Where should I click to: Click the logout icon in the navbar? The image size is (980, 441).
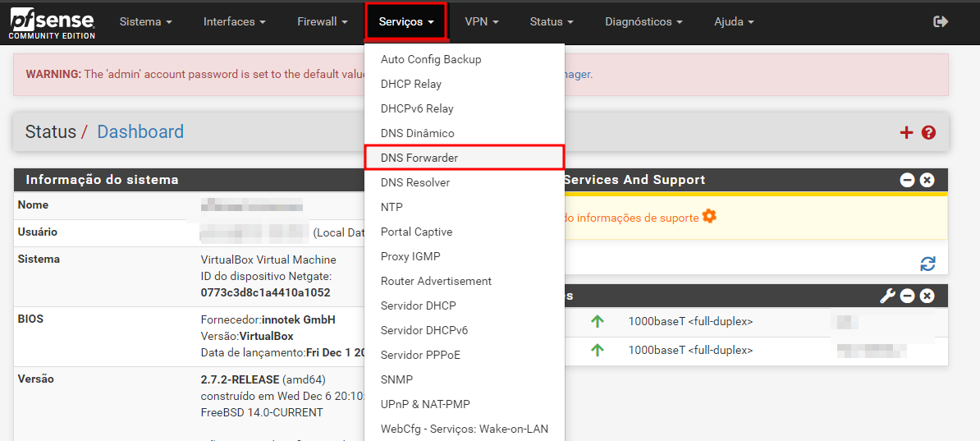(941, 22)
